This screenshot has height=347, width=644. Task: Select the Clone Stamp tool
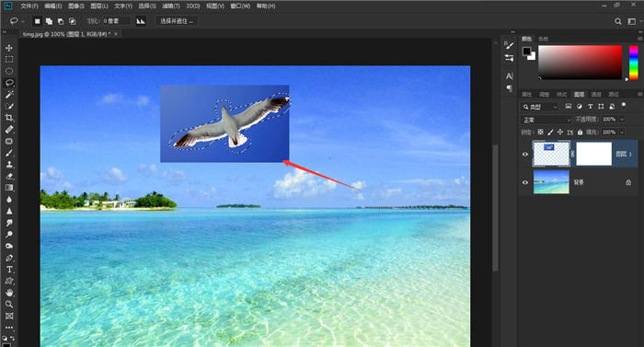(x=9, y=165)
